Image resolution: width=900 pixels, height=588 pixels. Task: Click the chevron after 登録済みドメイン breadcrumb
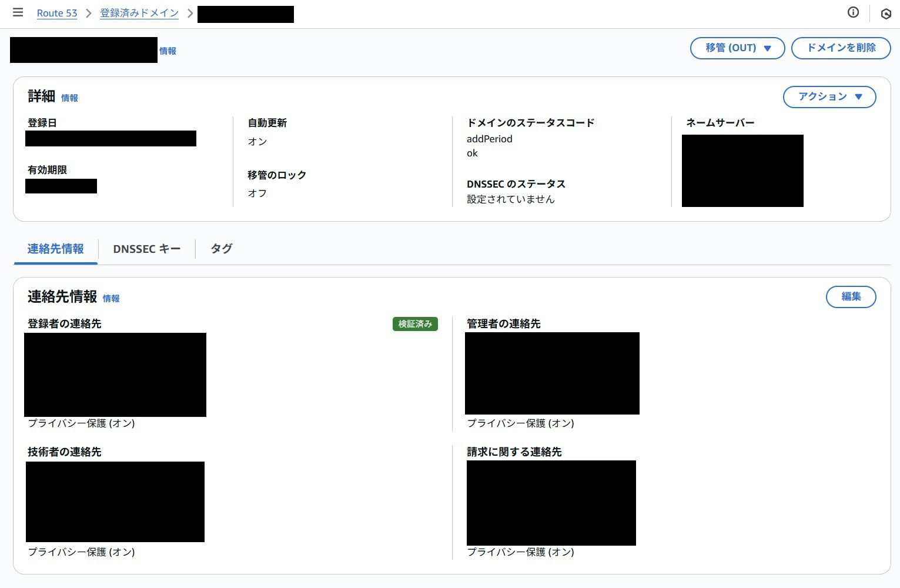click(190, 13)
